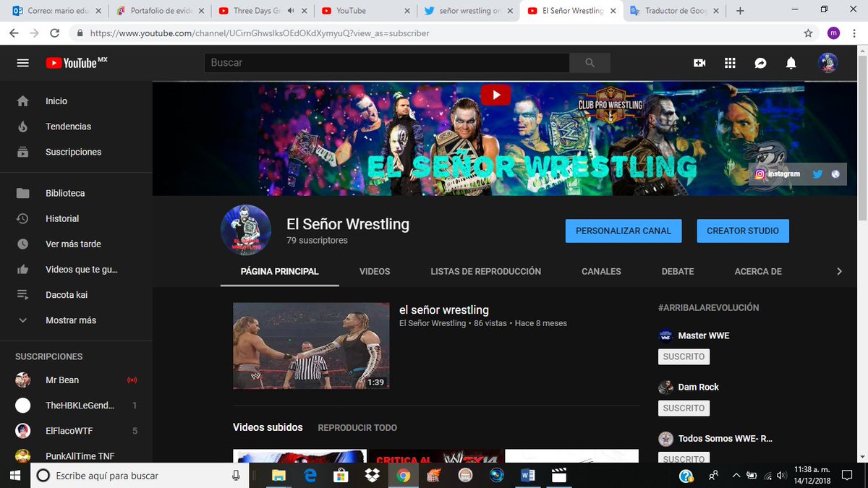Click the YouTube MX logo
This screenshot has height=488, width=868.
[x=76, y=63]
